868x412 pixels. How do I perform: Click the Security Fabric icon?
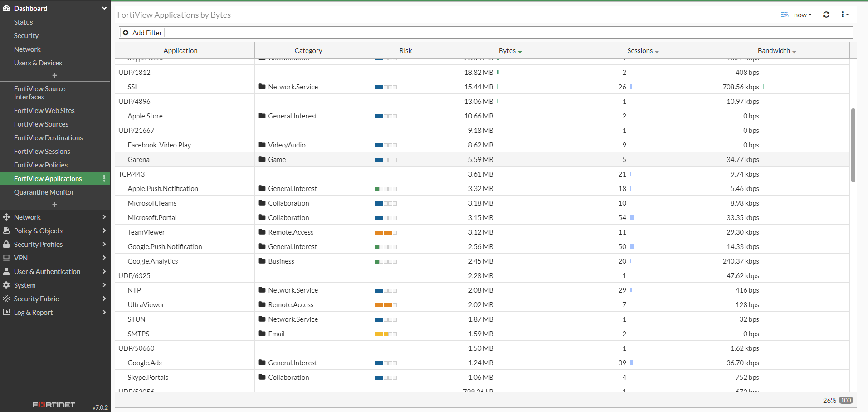(6, 299)
